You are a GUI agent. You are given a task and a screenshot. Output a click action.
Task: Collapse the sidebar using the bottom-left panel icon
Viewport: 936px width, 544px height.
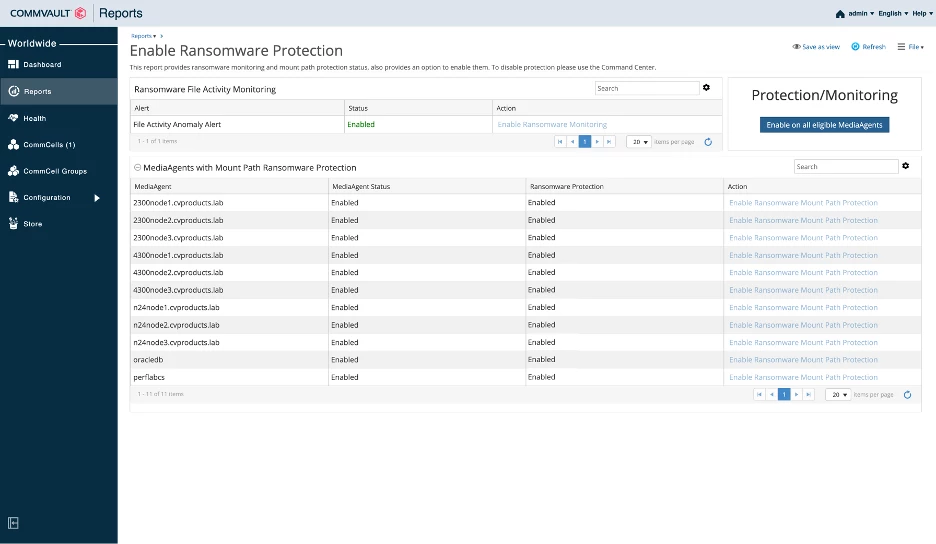[14, 523]
